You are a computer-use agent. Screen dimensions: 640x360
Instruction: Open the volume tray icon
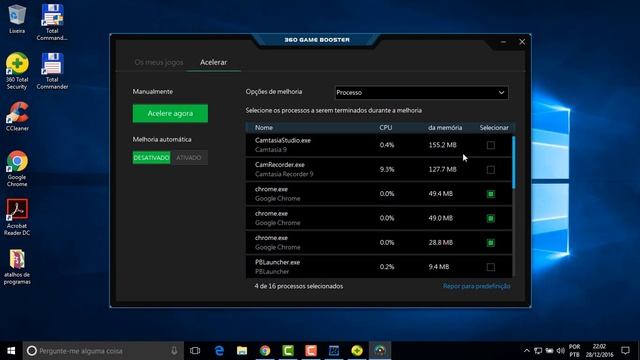(x=561, y=351)
